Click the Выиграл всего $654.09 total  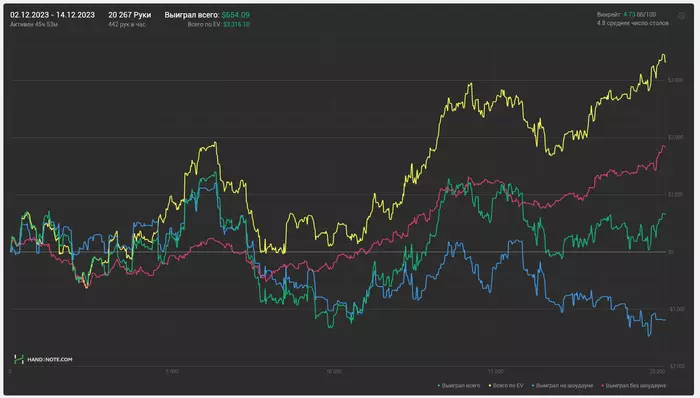click(207, 15)
